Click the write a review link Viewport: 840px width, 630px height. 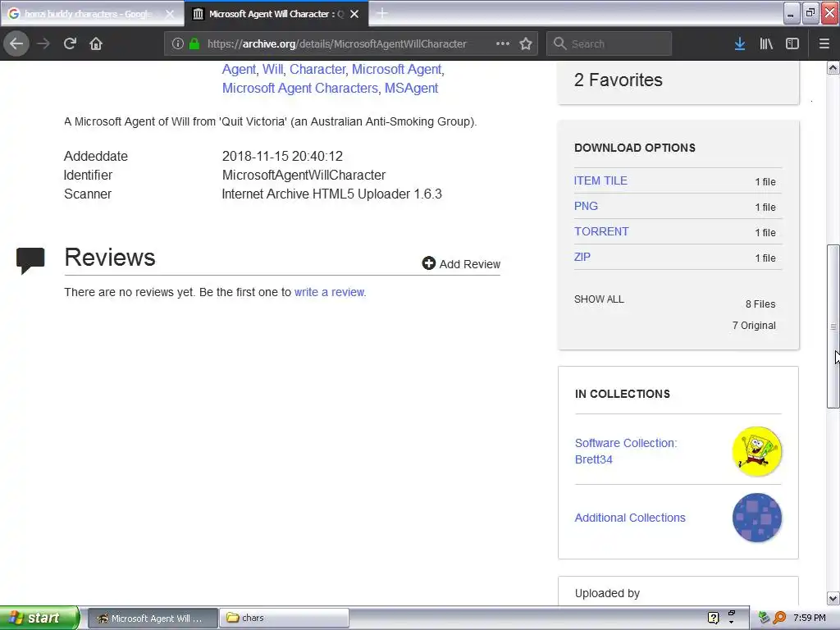coord(329,292)
